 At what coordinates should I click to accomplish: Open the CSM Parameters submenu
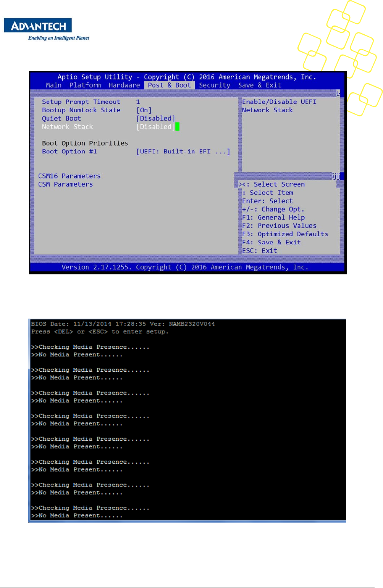65,184
